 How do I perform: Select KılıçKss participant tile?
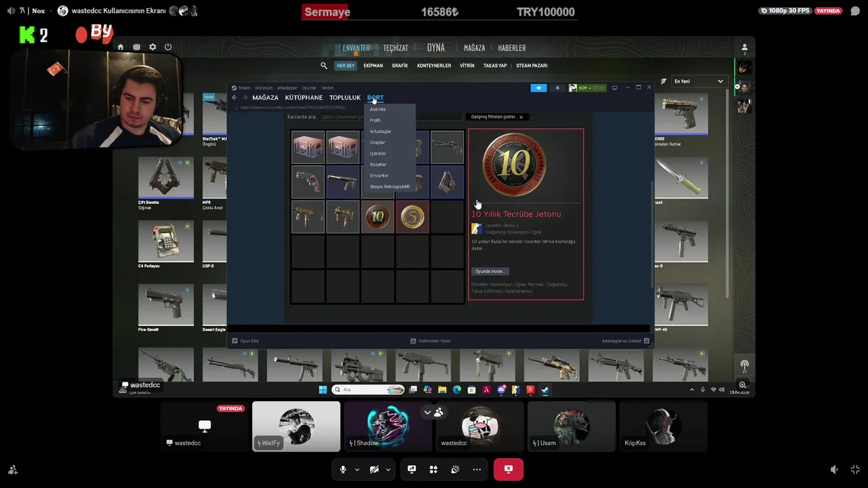[663, 426]
